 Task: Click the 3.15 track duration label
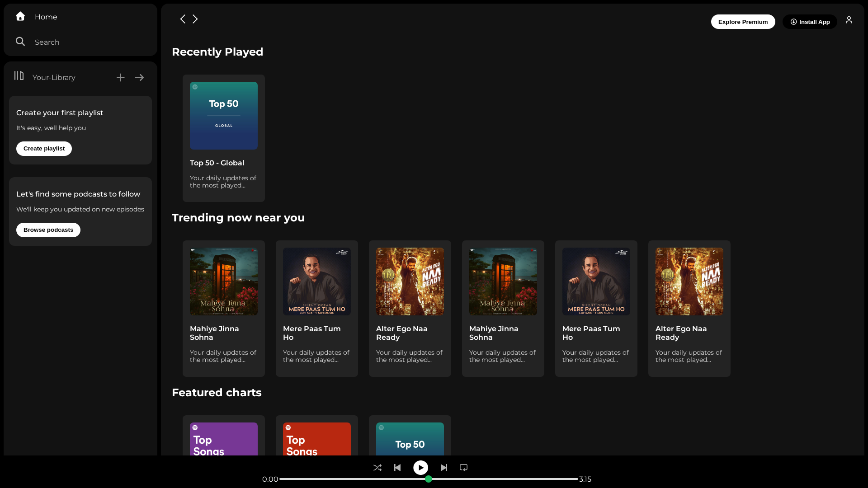point(585,479)
